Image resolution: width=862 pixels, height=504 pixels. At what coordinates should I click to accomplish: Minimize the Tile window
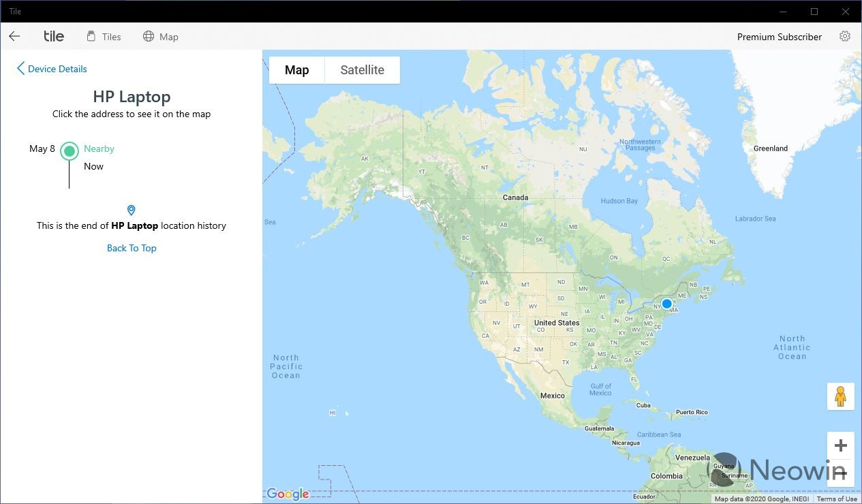[782, 12]
